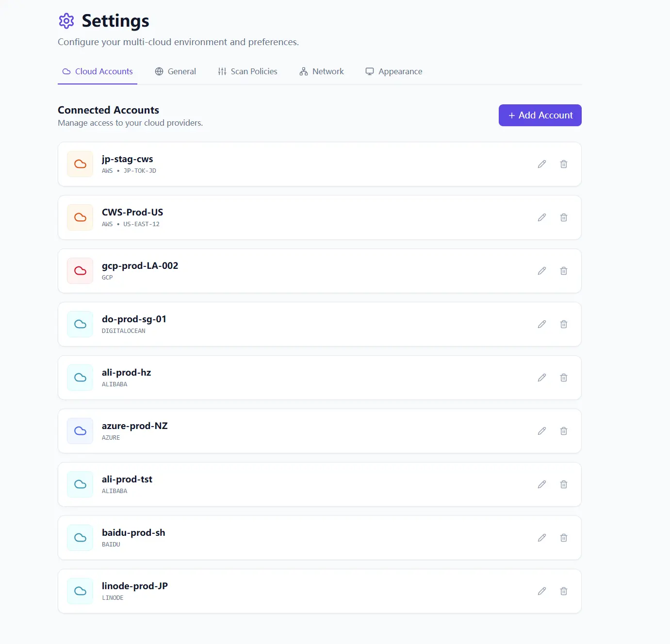Click the BAIDU provider label
670x644 pixels.
(111, 545)
